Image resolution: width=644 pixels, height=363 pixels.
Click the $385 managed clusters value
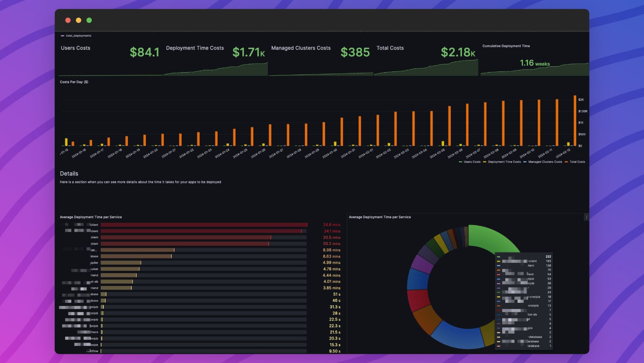coord(355,52)
